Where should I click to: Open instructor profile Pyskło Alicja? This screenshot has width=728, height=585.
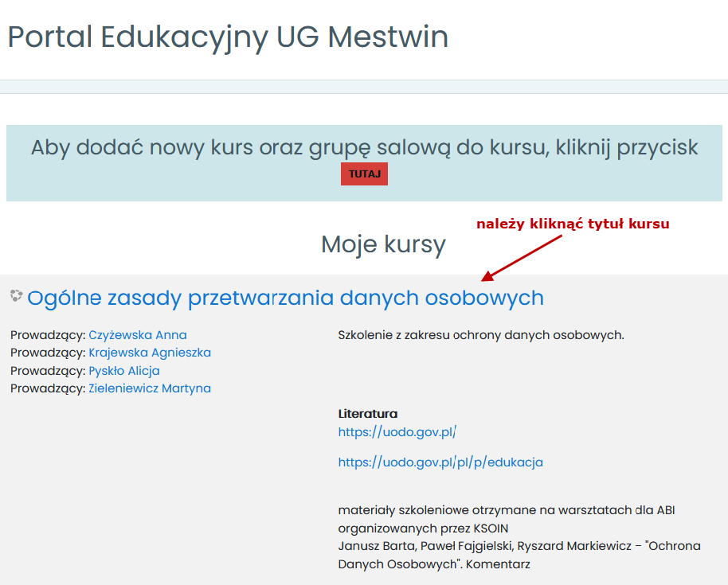coord(123,370)
